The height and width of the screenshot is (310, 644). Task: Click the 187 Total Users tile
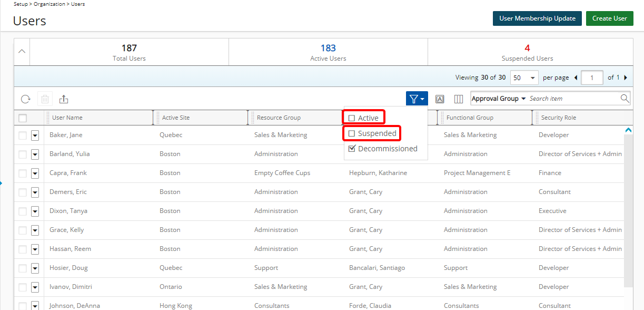(129, 52)
